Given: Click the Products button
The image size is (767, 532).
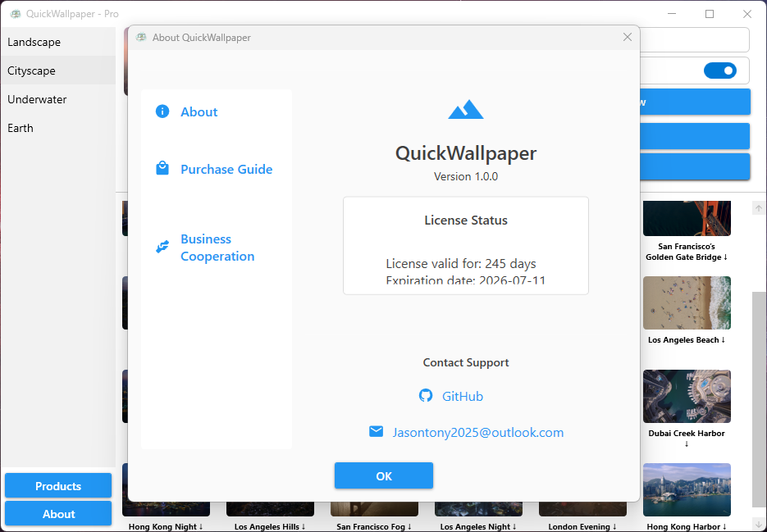Looking at the screenshot, I should pos(58,485).
